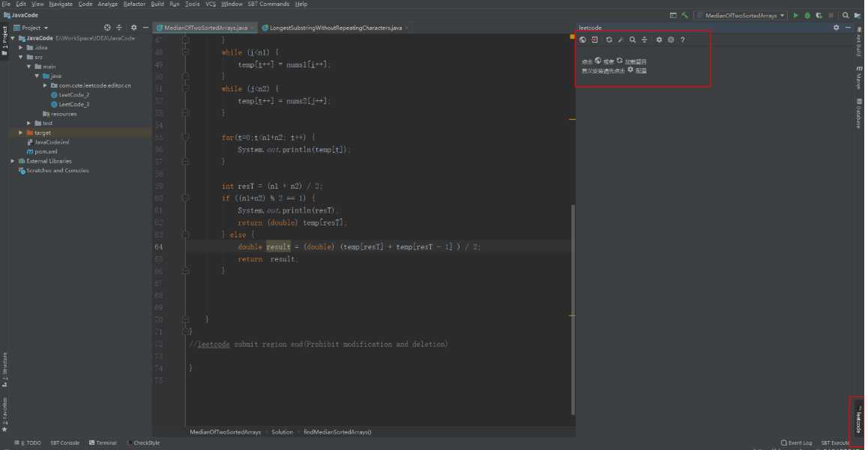Screen dimensions: 868x450
Task: Click the red sign-out icon in leetcode toolbar
Action: (594, 40)
